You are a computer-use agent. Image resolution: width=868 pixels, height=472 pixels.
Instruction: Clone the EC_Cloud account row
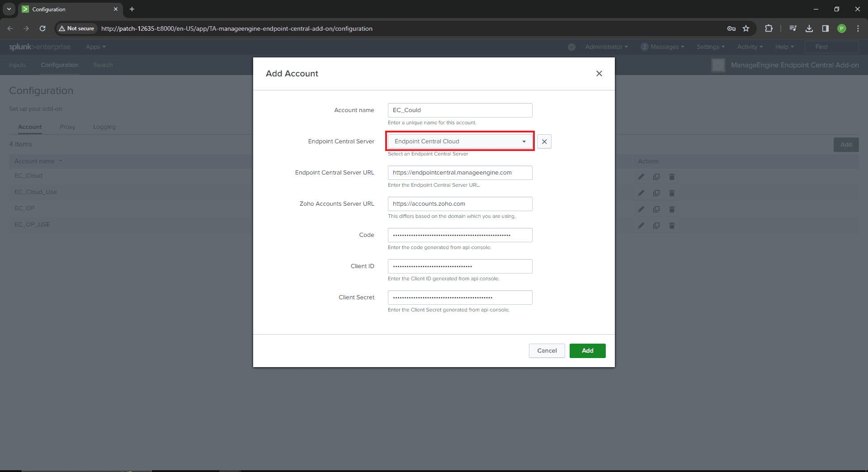pos(656,177)
